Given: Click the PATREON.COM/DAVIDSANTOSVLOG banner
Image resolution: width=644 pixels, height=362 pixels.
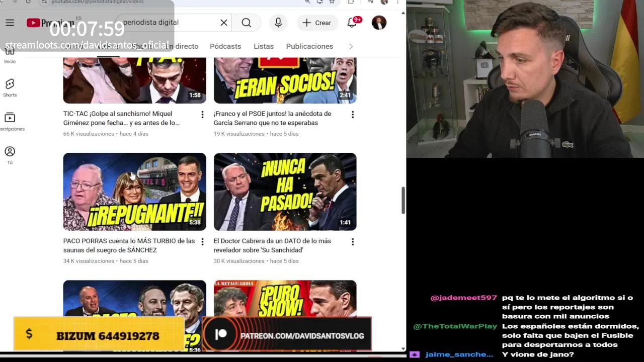Looking at the screenshot, I should click(x=287, y=334).
